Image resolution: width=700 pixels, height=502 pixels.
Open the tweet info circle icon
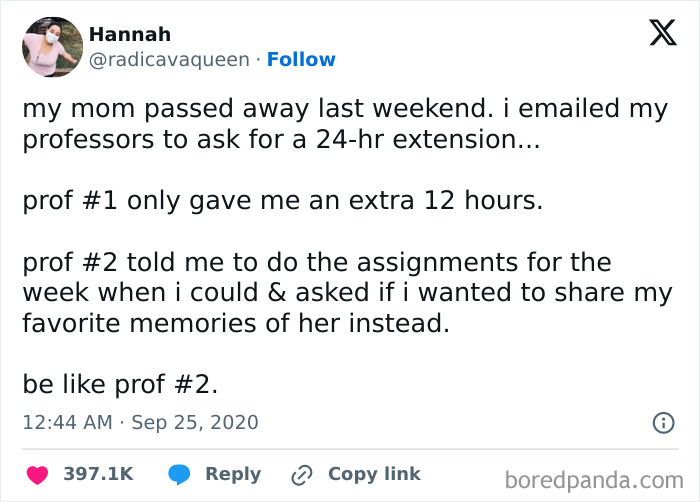pos(662,423)
